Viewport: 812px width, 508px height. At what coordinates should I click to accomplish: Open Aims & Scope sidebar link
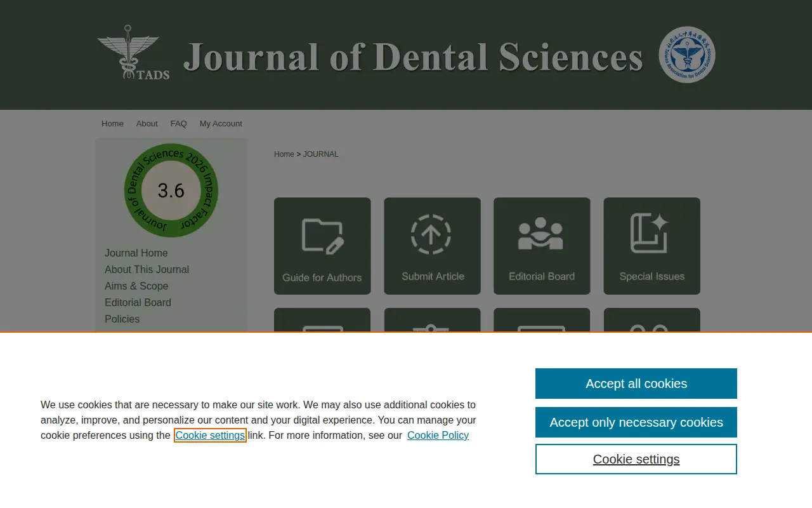(136, 286)
